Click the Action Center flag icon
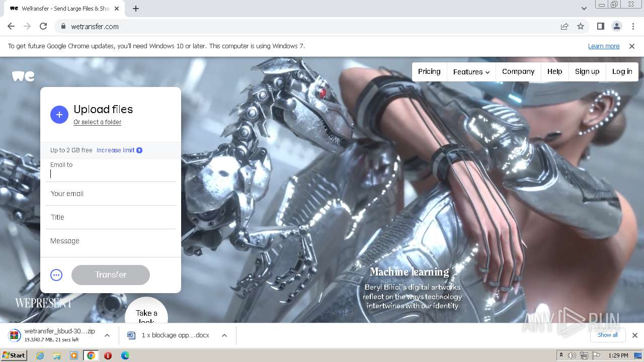The width and height of the screenshot is (644, 362). (x=596, y=355)
